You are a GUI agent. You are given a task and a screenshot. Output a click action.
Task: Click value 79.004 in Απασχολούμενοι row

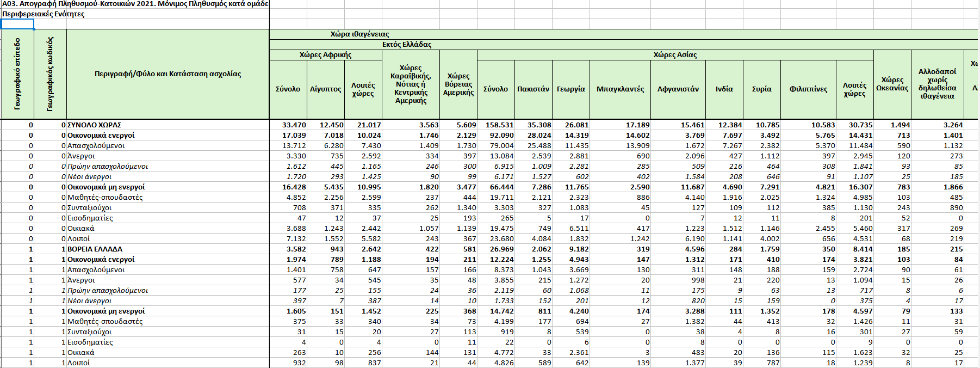pyautogui.click(x=502, y=146)
